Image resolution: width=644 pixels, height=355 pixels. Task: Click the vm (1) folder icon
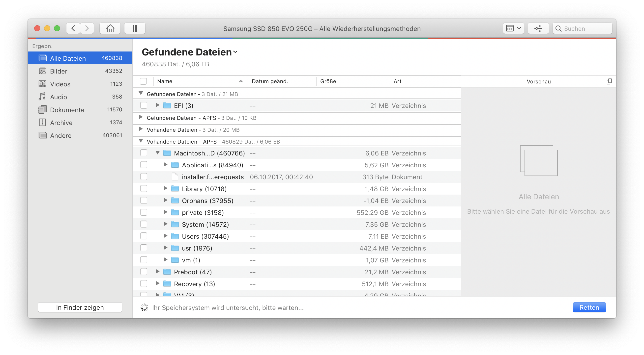[x=175, y=260]
